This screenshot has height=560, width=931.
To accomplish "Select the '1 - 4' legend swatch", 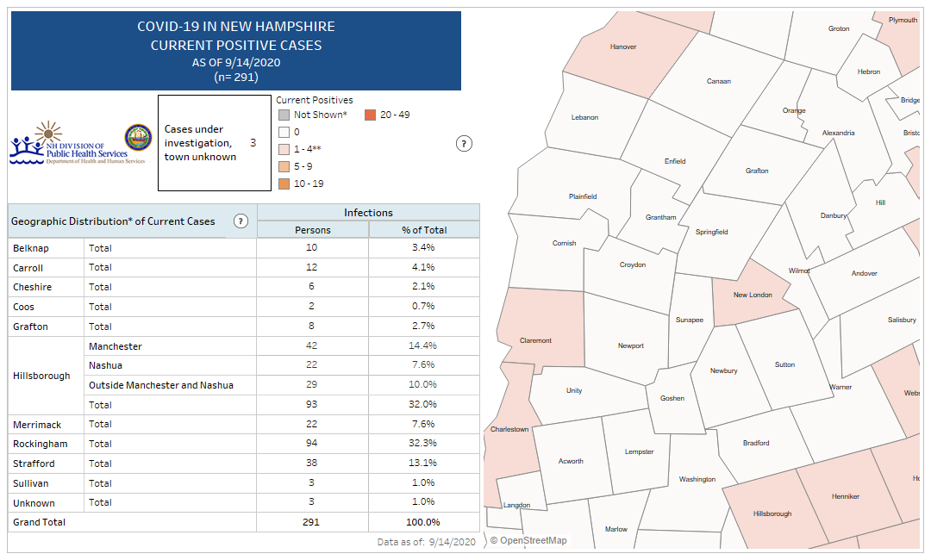I will coord(284,149).
